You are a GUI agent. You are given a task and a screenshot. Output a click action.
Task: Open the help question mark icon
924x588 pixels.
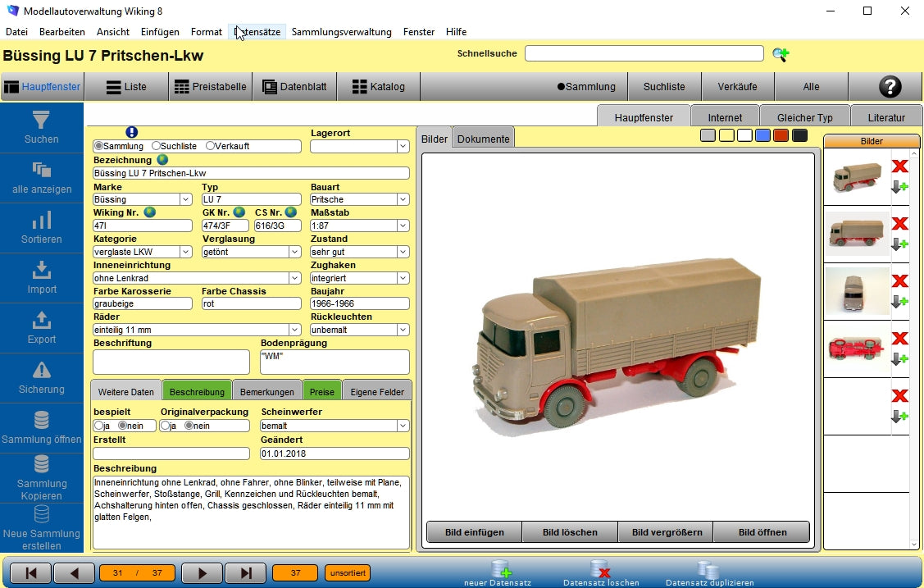click(889, 87)
